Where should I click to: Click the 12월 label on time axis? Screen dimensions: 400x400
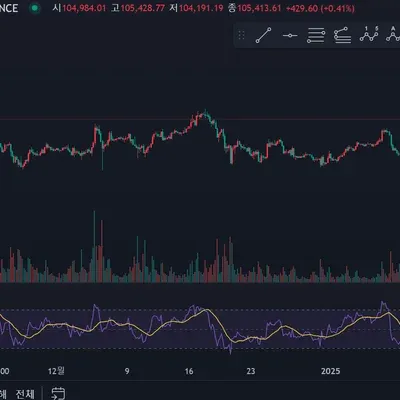(56, 371)
